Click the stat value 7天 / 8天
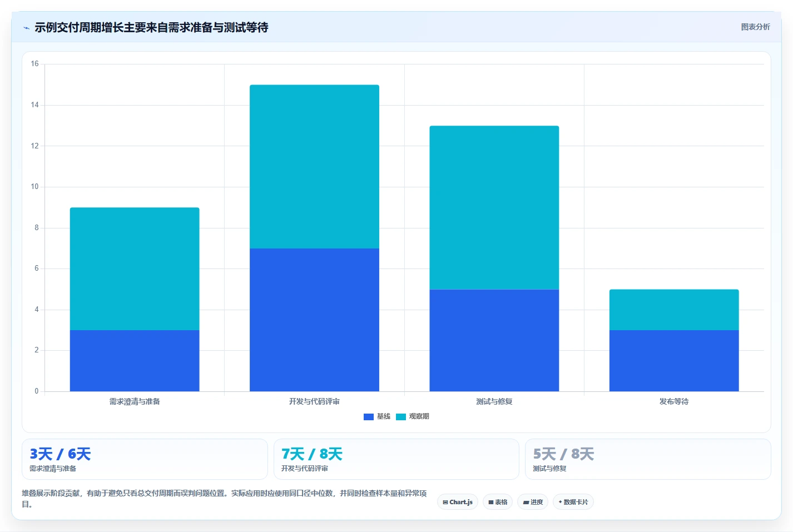The width and height of the screenshot is (793, 532). coord(312,454)
